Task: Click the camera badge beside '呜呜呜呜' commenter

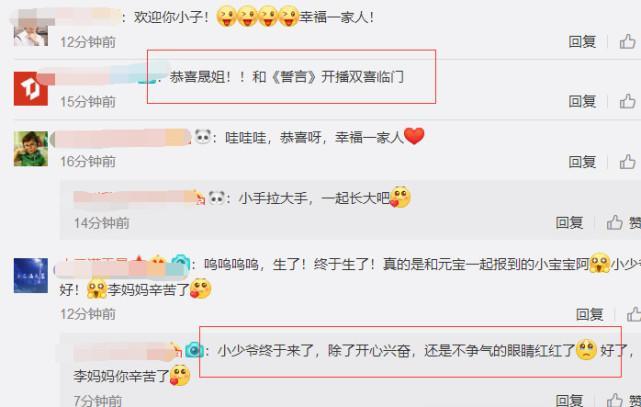Action: (180, 263)
